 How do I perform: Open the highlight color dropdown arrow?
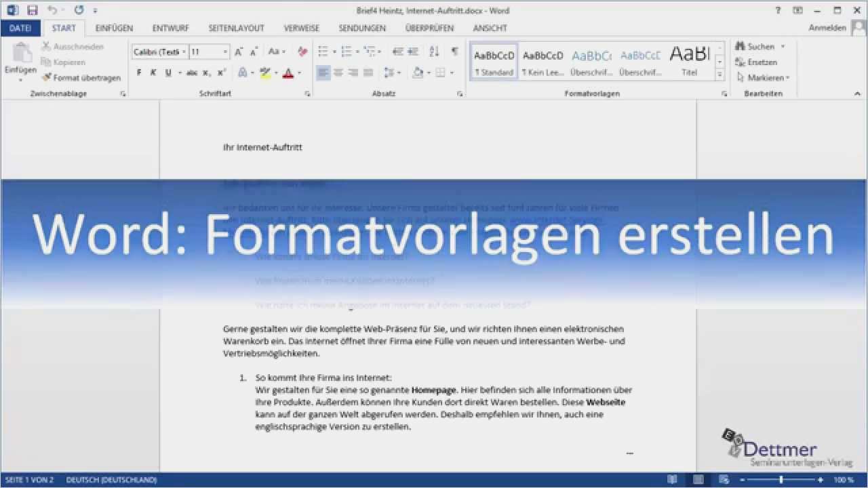276,73
